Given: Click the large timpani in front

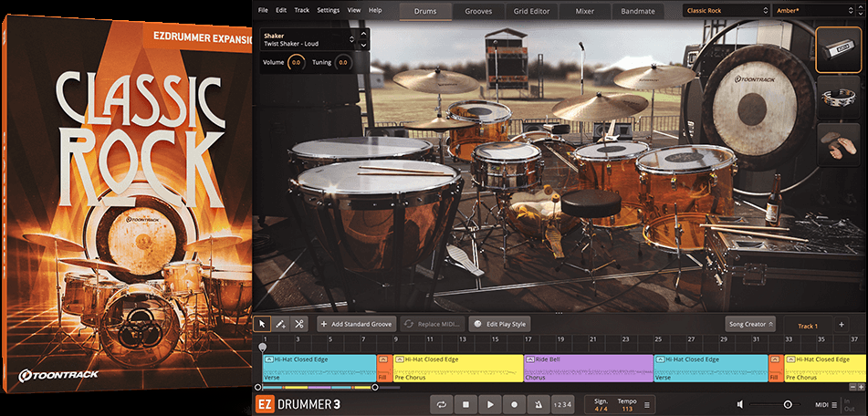Looking at the screenshot, I should [x=376, y=213].
